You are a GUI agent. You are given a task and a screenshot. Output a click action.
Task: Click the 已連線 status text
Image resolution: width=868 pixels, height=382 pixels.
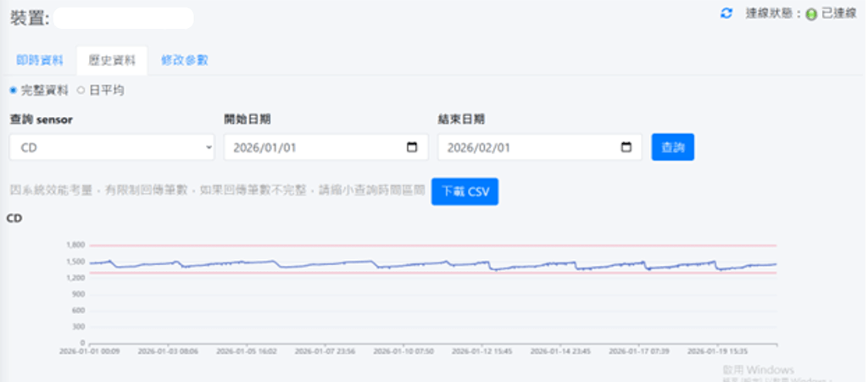click(838, 14)
